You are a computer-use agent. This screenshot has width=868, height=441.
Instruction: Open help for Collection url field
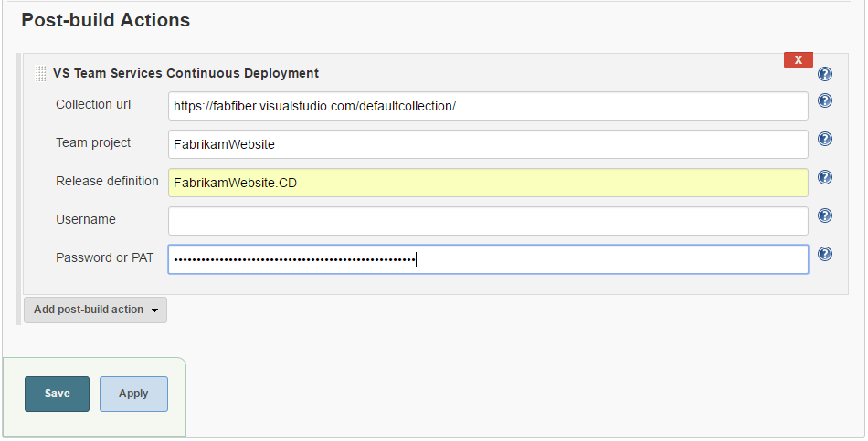825,100
